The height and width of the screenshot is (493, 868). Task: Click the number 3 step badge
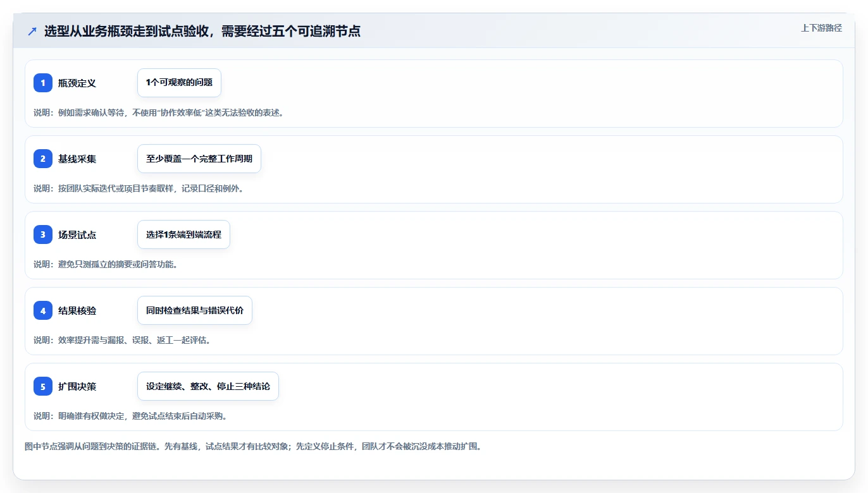(x=43, y=234)
